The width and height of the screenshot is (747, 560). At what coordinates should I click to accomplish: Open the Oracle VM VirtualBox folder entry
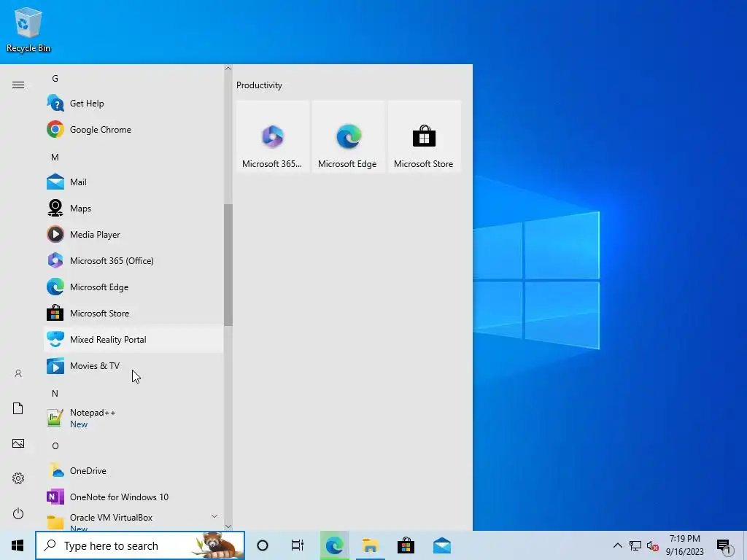point(133,521)
